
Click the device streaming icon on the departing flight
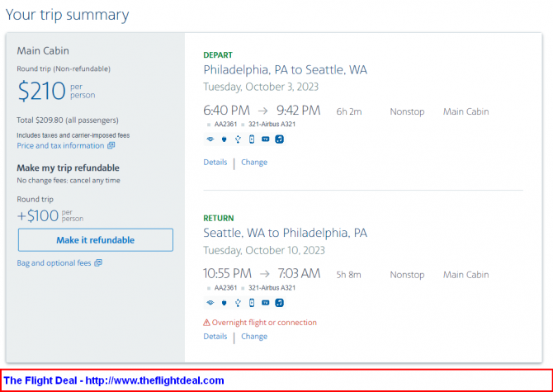(x=252, y=139)
